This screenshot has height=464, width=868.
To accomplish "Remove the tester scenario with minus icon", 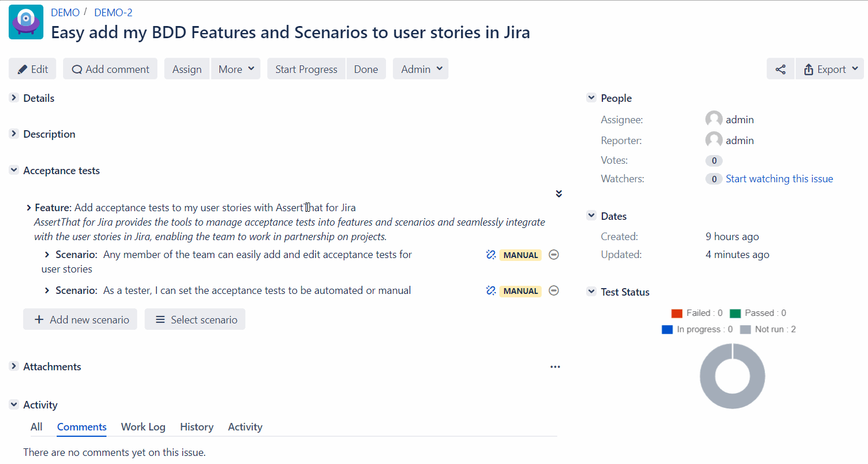I will [x=554, y=290].
